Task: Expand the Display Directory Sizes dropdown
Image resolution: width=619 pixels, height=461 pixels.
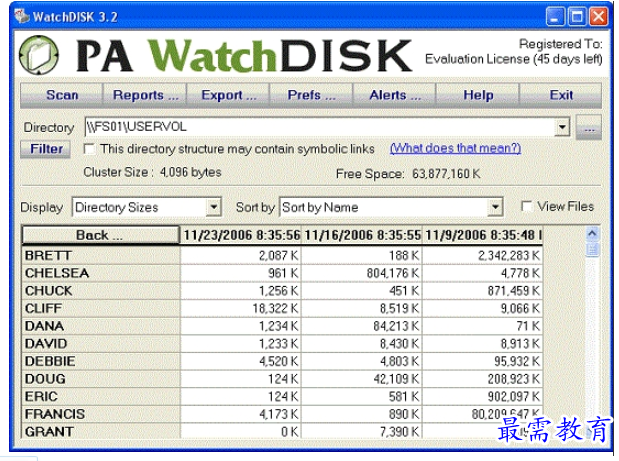Action: (x=214, y=207)
